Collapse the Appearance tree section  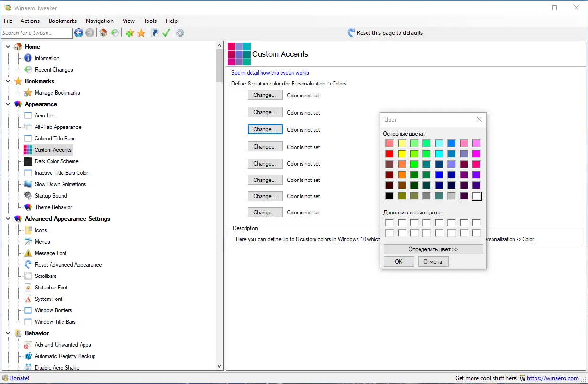tap(8, 104)
